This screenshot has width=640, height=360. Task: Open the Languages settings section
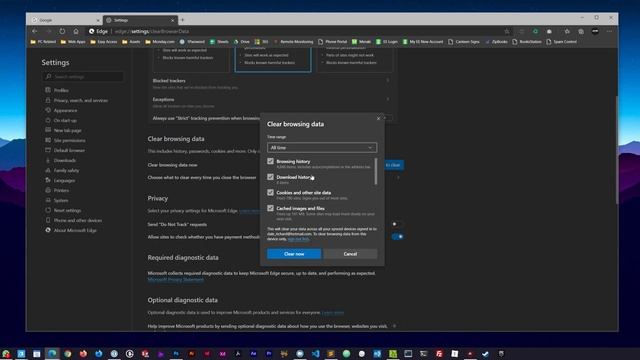pyautogui.click(x=64, y=180)
